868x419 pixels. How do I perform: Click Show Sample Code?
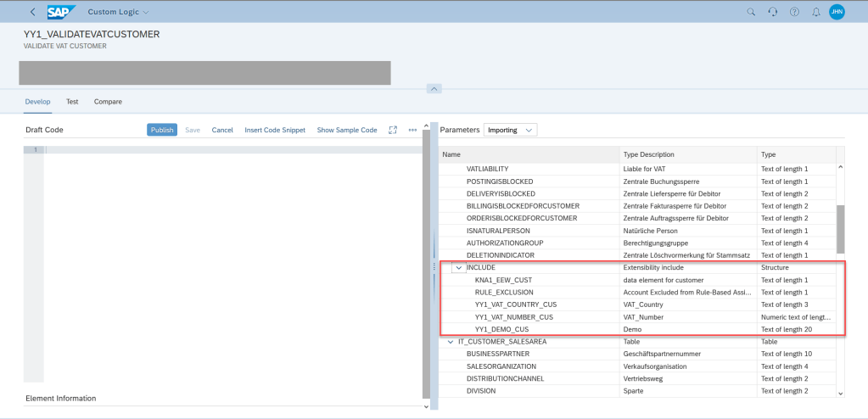(346, 130)
